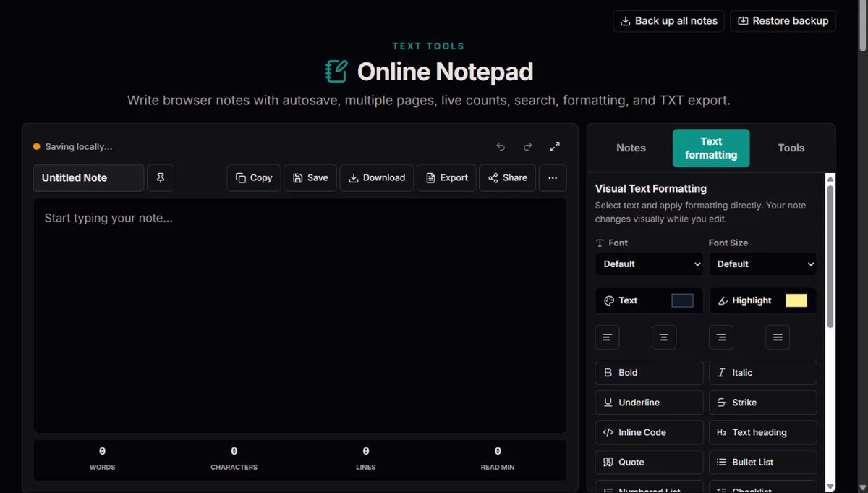This screenshot has height=493, width=868.
Task: Open the more options ellipsis menu
Action: (x=553, y=178)
